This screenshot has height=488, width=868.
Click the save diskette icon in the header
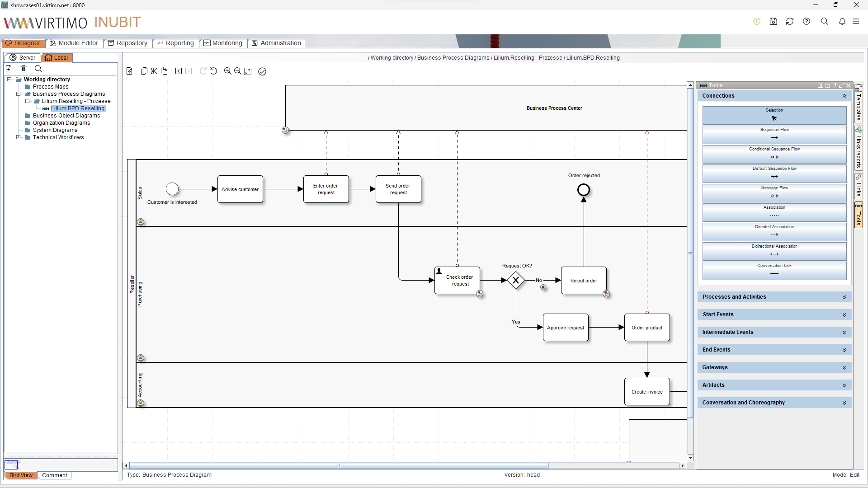pyautogui.click(x=773, y=21)
